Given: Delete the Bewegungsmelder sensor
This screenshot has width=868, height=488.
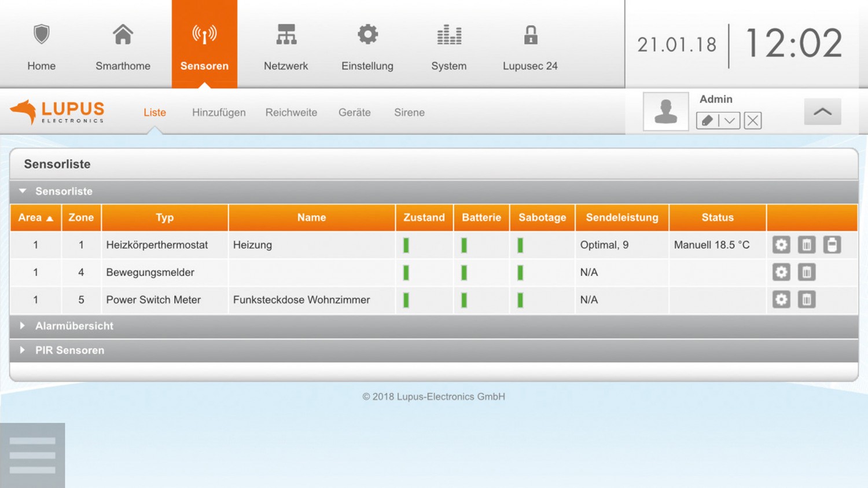Looking at the screenshot, I should 807,272.
